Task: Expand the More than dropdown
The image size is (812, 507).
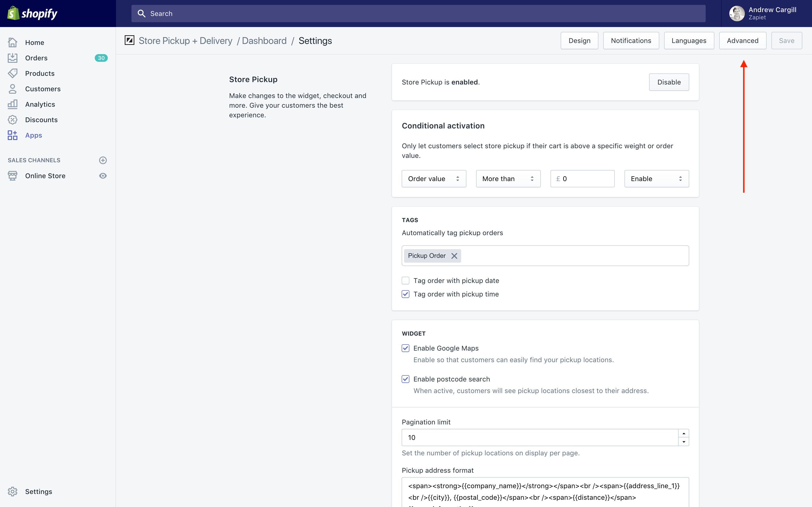Action: click(x=508, y=179)
